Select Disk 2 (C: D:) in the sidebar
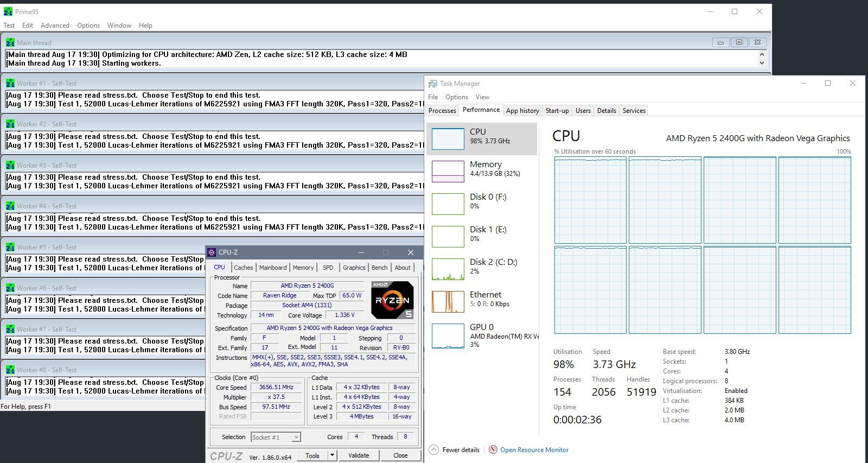The width and height of the screenshot is (868, 463). (x=482, y=269)
